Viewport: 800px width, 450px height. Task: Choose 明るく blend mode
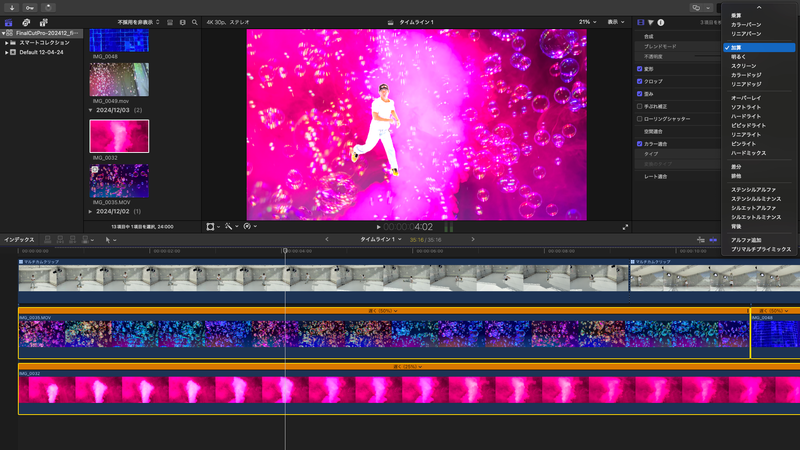pyautogui.click(x=738, y=57)
